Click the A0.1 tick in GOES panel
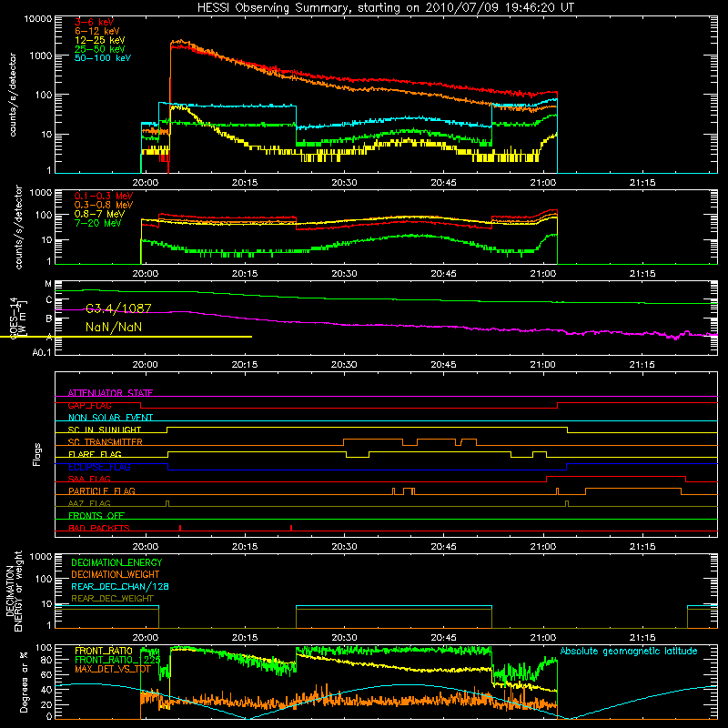 pos(42,352)
